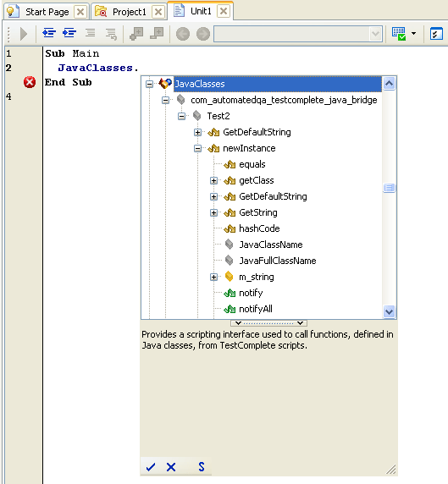The height and width of the screenshot is (484, 448).
Task: Select the equals method item
Action: (x=252, y=164)
